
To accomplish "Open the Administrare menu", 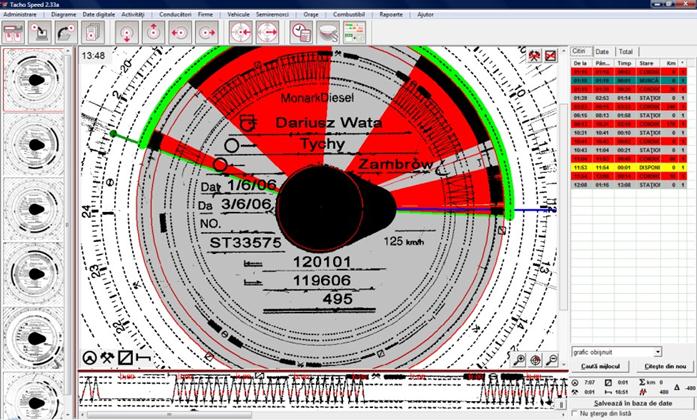I will 20,14.
